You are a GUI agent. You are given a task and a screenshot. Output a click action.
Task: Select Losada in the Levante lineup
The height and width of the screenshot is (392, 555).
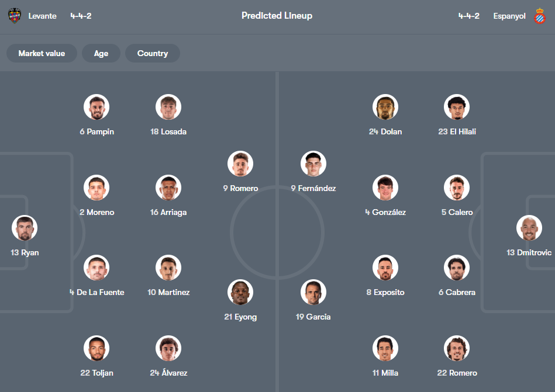(168, 107)
